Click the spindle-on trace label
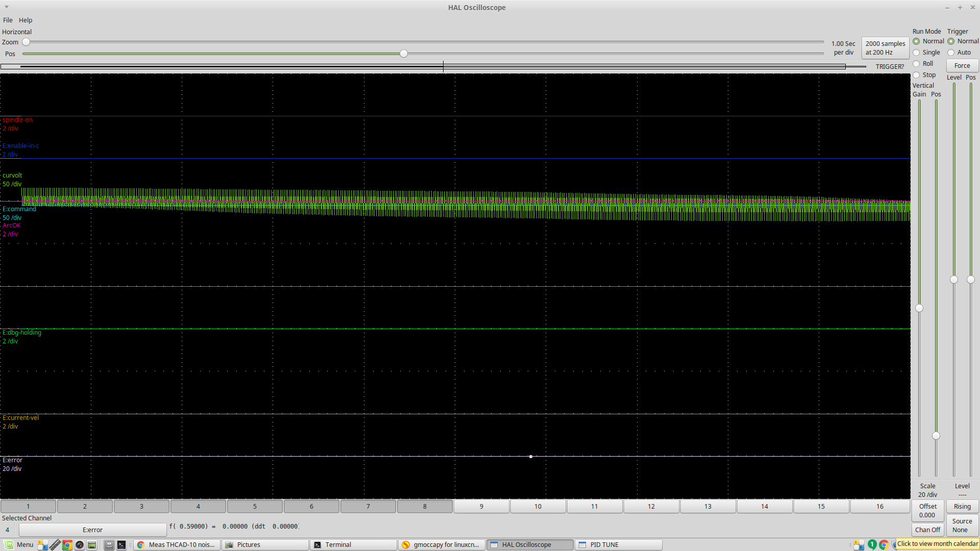Image resolution: width=980 pixels, height=551 pixels. point(17,120)
